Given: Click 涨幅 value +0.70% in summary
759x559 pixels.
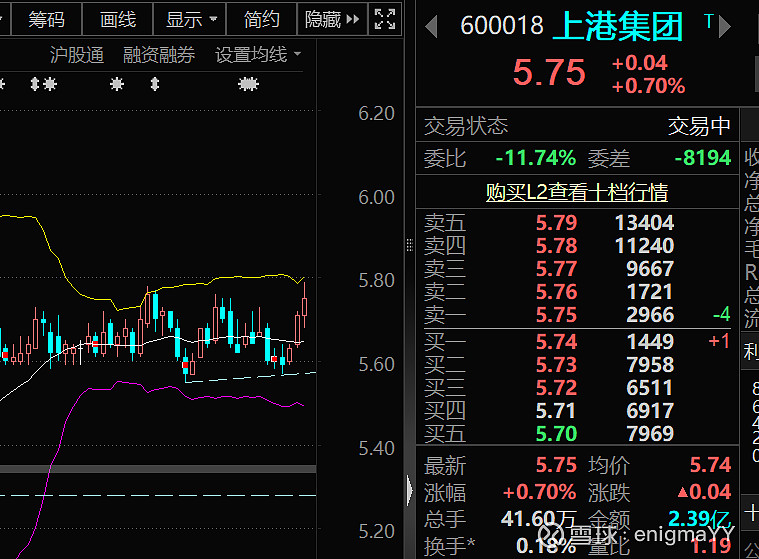Looking at the screenshot, I should (x=539, y=492).
